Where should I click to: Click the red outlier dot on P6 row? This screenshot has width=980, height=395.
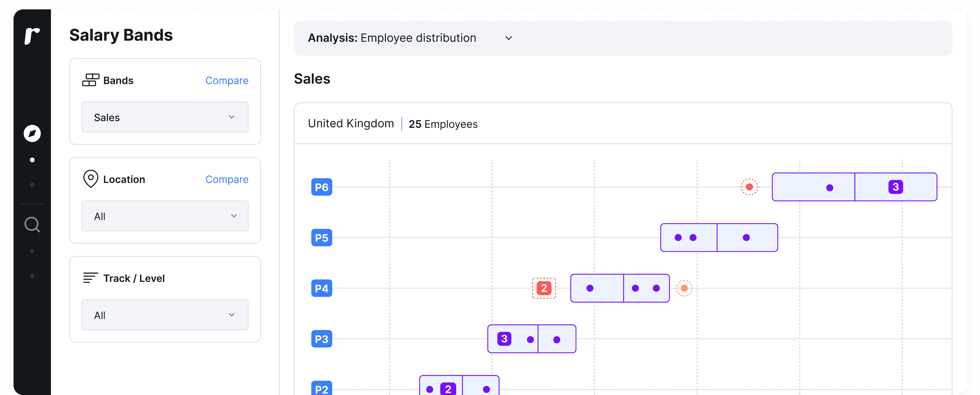click(x=750, y=187)
